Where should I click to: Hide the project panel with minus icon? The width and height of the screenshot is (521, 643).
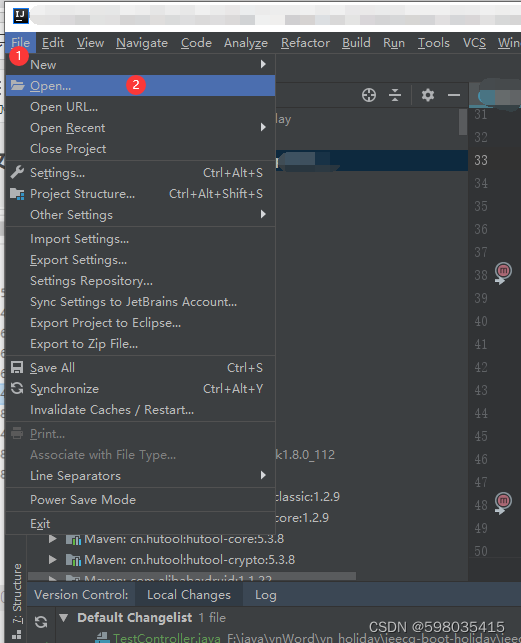pos(454,95)
